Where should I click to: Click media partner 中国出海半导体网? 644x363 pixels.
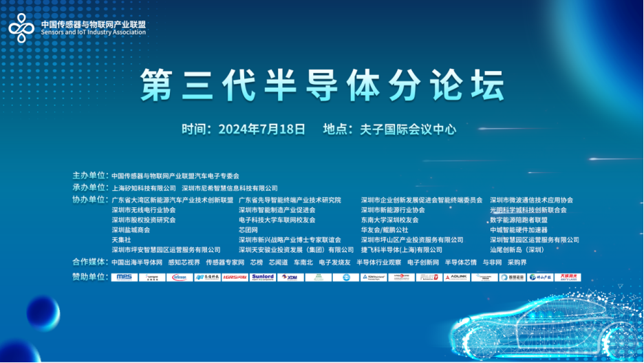click(137, 262)
